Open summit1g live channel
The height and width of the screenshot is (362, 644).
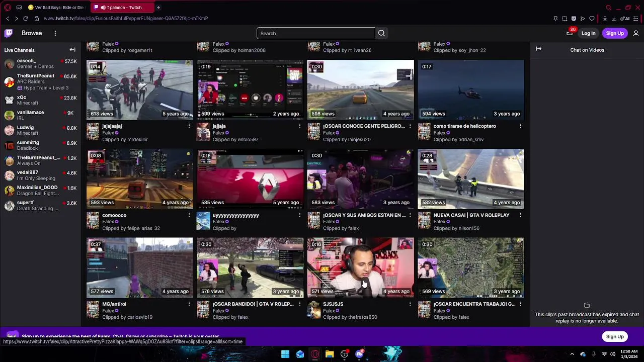[40, 145]
